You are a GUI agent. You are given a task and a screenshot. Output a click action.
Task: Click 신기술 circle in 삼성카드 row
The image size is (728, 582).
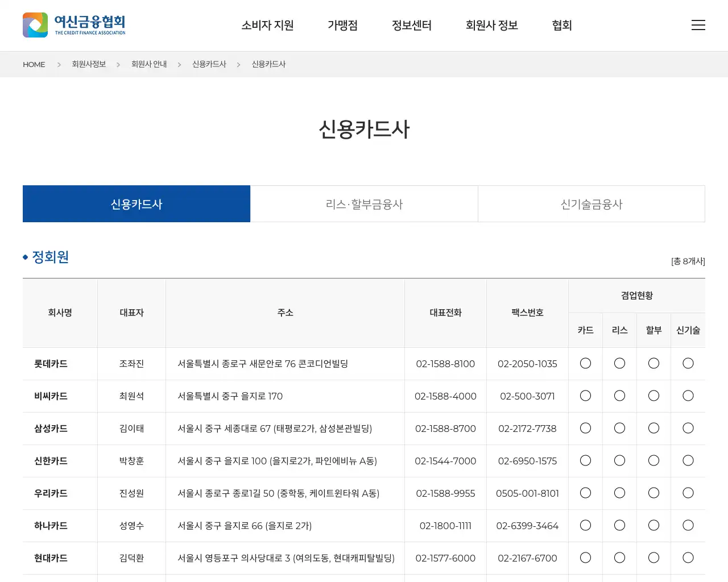tap(688, 428)
